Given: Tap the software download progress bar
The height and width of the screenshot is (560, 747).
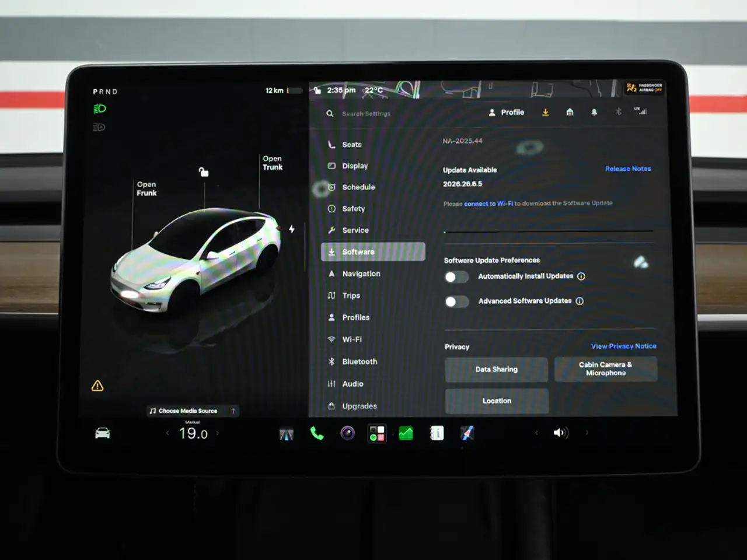Looking at the screenshot, I should coord(548,232).
